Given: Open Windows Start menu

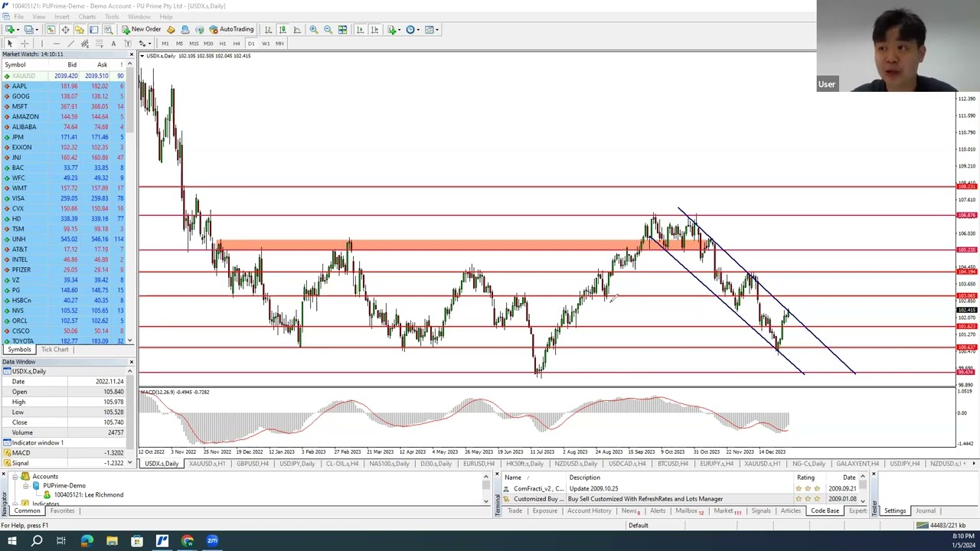Looking at the screenshot, I should coord(11,541).
